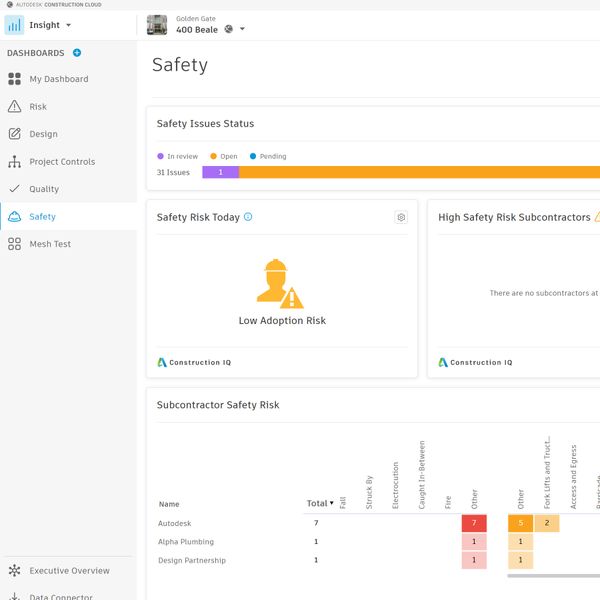This screenshot has height=600, width=600.
Task: Open the Mesh Test dashboard
Action: 50,244
